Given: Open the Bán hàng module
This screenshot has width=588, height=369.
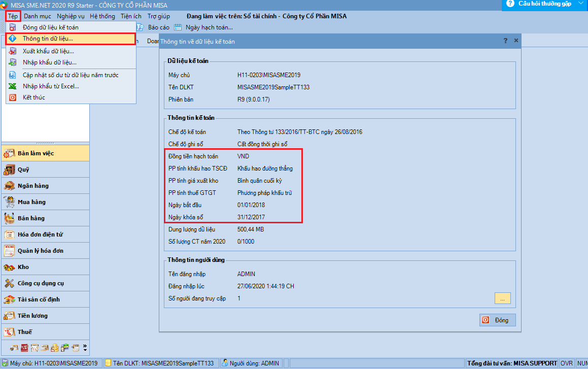Looking at the screenshot, I should 45,218.
